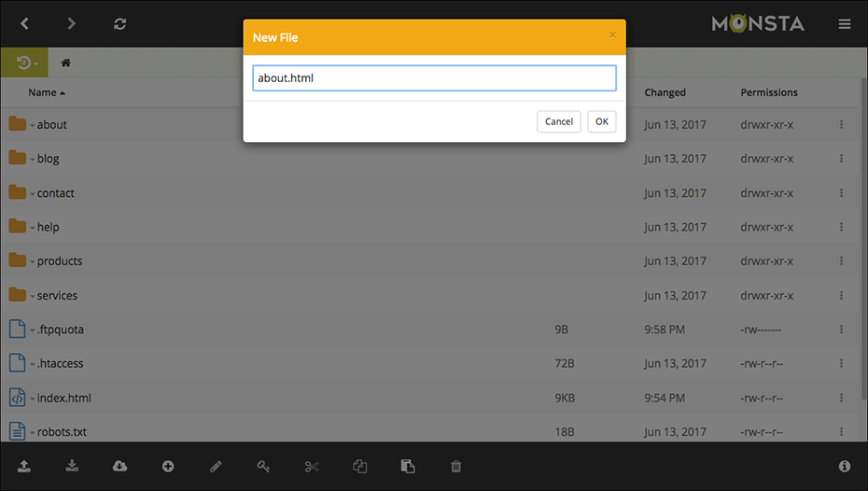
Task: Click the refresh icon
Action: [x=120, y=23]
